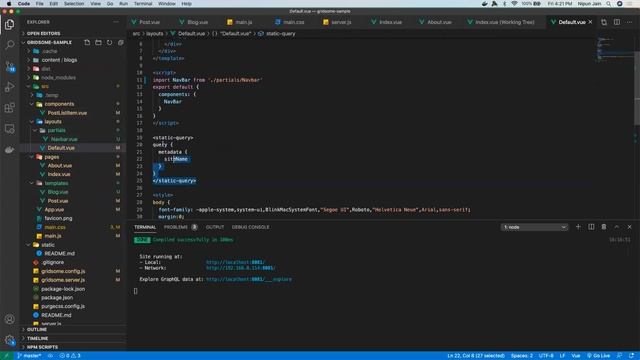Change Spaces: 2 indentation setting
The width and height of the screenshot is (640, 360).
pos(522,356)
